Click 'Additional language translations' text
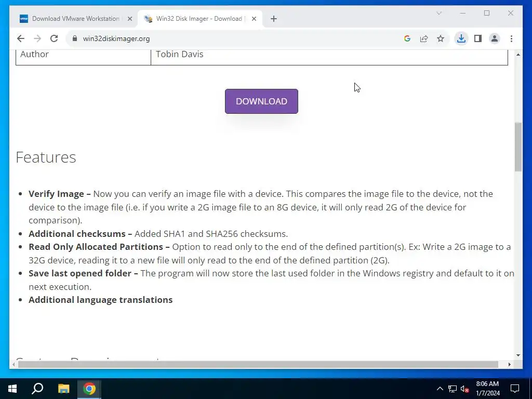Image resolution: width=532 pixels, height=399 pixels. click(x=100, y=300)
